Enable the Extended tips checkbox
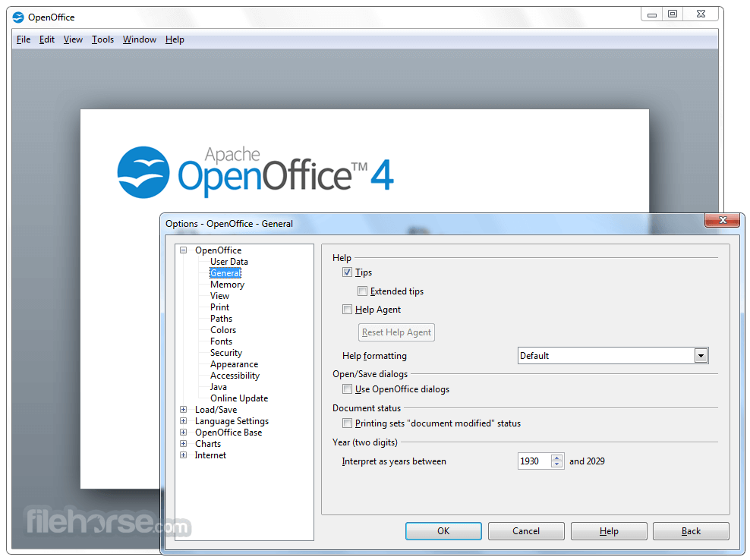 point(363,291)
